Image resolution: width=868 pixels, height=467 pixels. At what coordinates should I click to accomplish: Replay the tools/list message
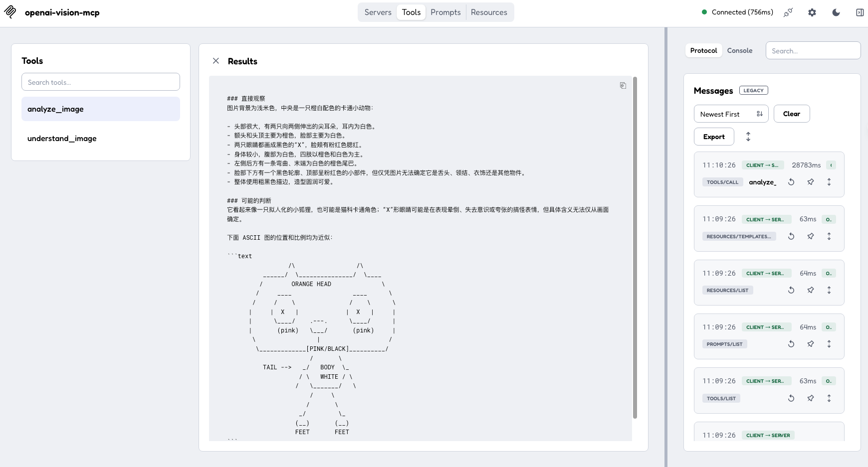[x=791, y=398]
